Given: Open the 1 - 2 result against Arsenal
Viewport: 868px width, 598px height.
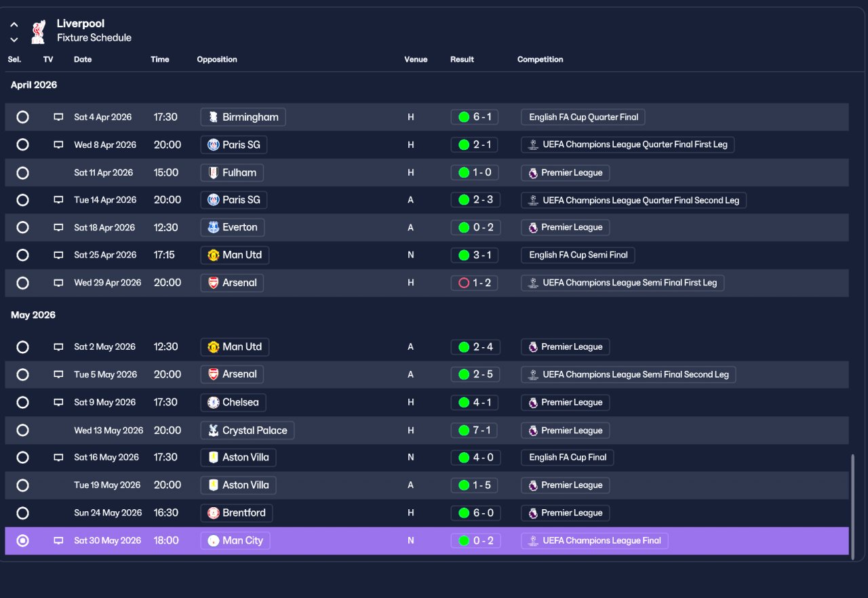Looking at the screenshot, I should (x=474, y=283).
